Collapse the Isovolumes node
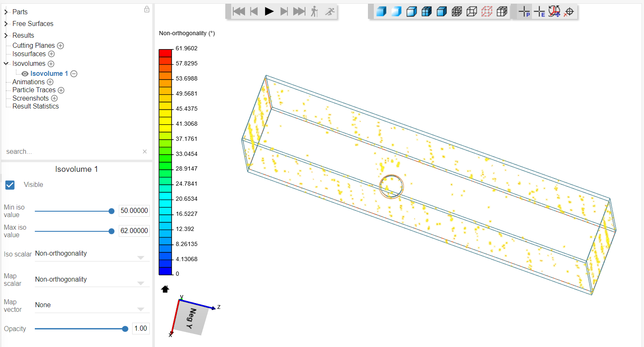This screenshot has width=644, height=347. [6, 64]
